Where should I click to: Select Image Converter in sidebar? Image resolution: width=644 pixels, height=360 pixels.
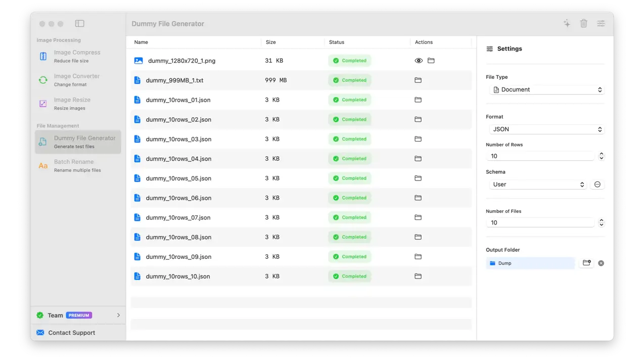[x=77, y=80]
